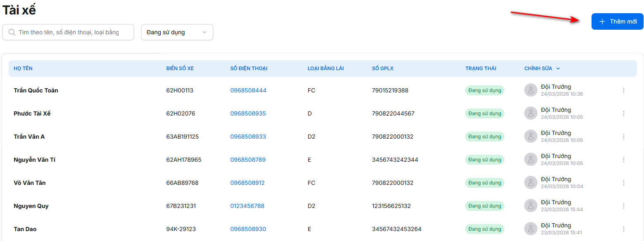The image size is (644, 241).
Task: Click the search magnifier icon
Action: pyautogui.click(x=12, y=32)
